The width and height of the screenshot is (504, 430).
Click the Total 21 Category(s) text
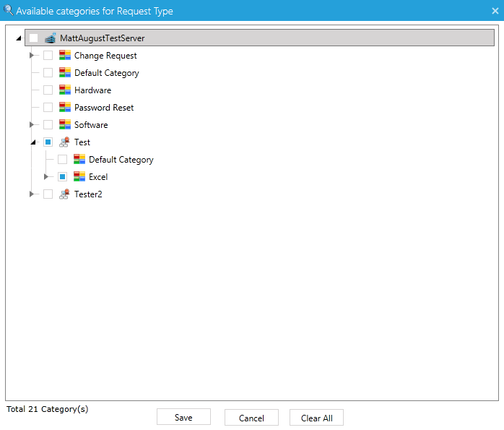[47, 409]
